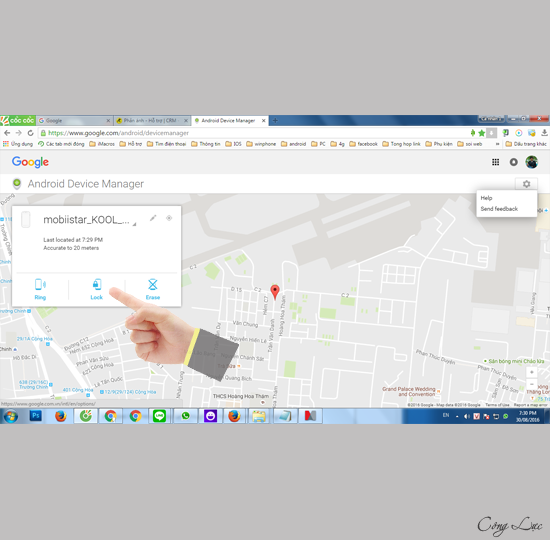
Task: Open the Google account avatar
Action: coord(531,162)
